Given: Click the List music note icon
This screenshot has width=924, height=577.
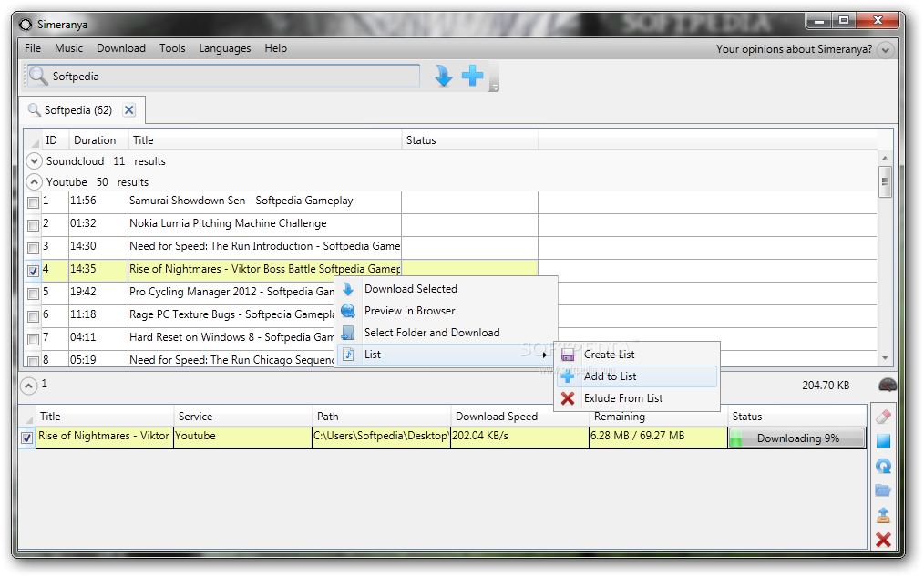Looking at the screenshot, I should pyautogui.click(x=348, y=355).
